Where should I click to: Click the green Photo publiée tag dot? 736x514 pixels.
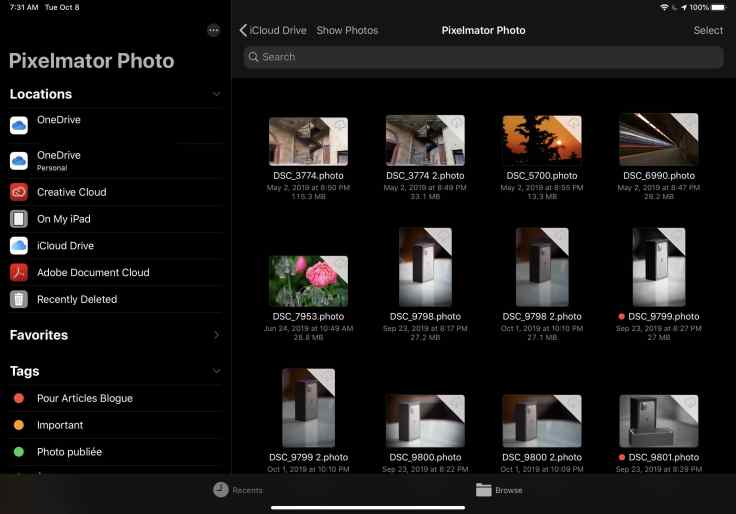19,452
